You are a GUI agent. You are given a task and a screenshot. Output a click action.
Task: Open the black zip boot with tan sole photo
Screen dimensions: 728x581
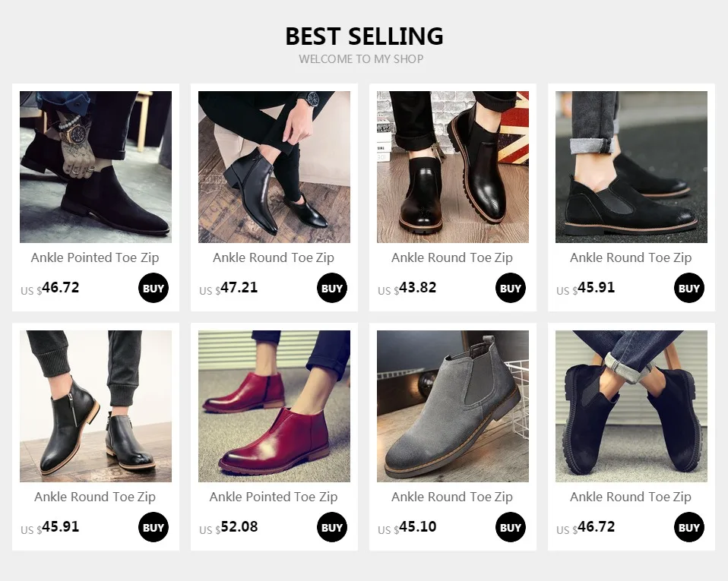pos(96,406)
